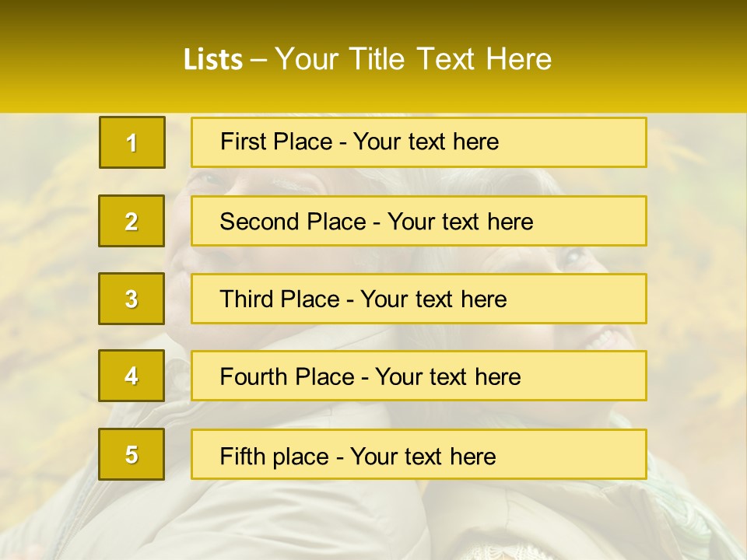Click the Fifth place text box
The image size is (747, 560).
point(419,455)
